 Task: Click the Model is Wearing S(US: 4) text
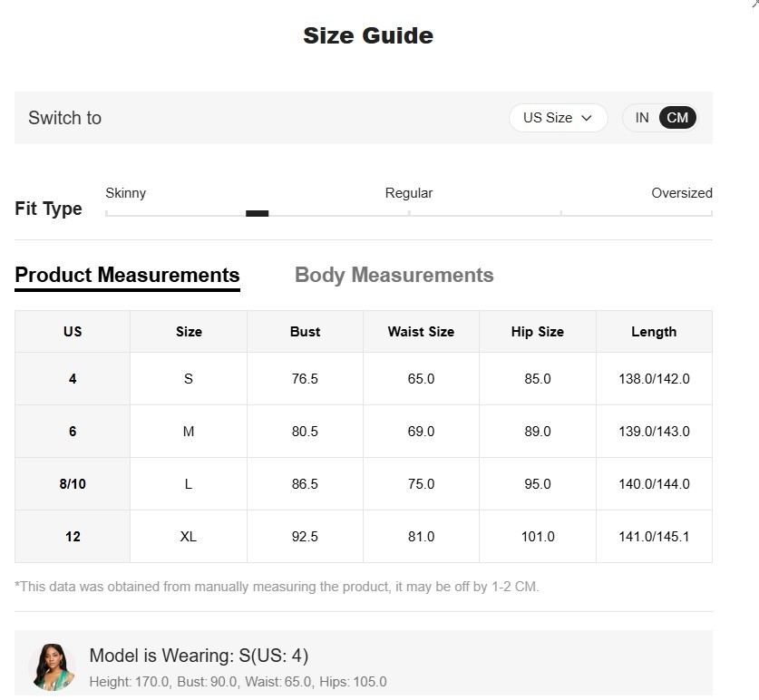point(199,656)
